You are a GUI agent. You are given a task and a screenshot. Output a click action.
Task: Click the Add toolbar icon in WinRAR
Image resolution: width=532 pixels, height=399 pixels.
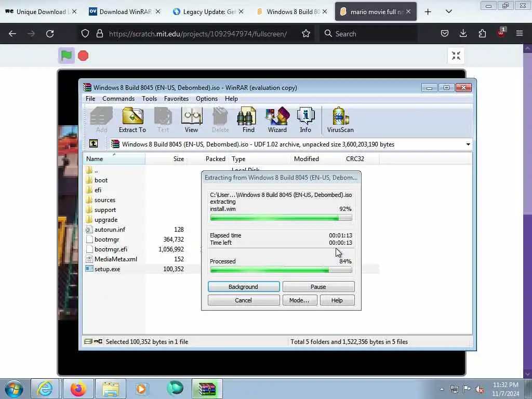click(101, 120)
